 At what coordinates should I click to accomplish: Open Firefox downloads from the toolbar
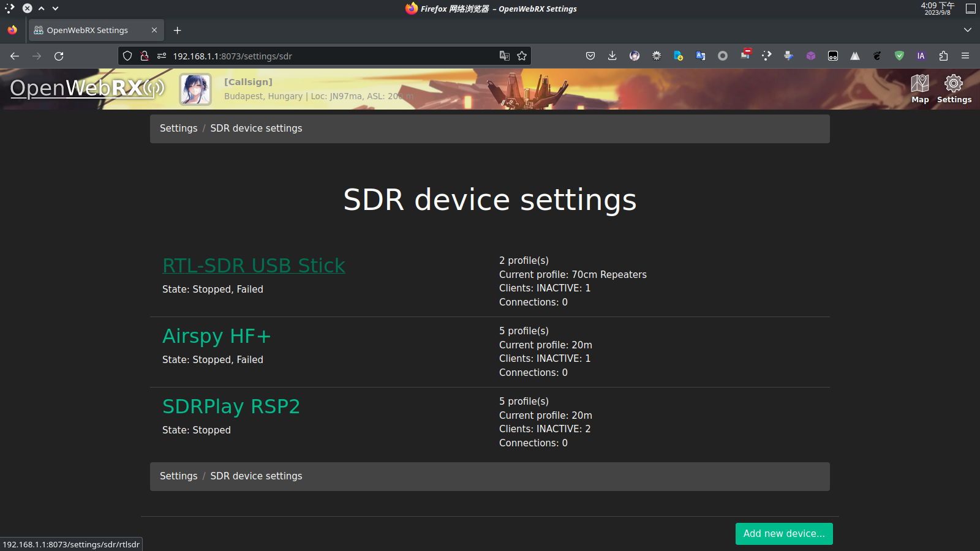click(612, 56)
